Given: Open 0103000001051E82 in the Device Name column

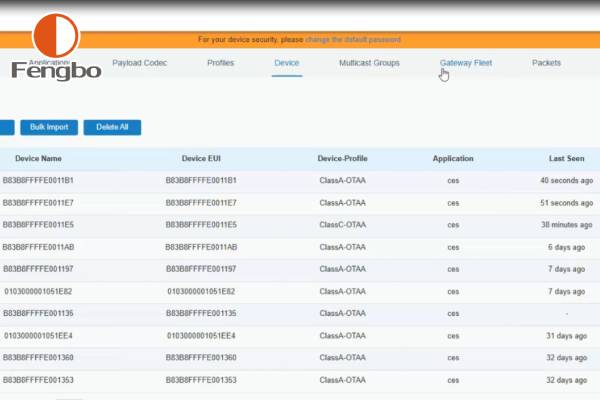Looking at the screenshot, I should [x=38, y=292].
